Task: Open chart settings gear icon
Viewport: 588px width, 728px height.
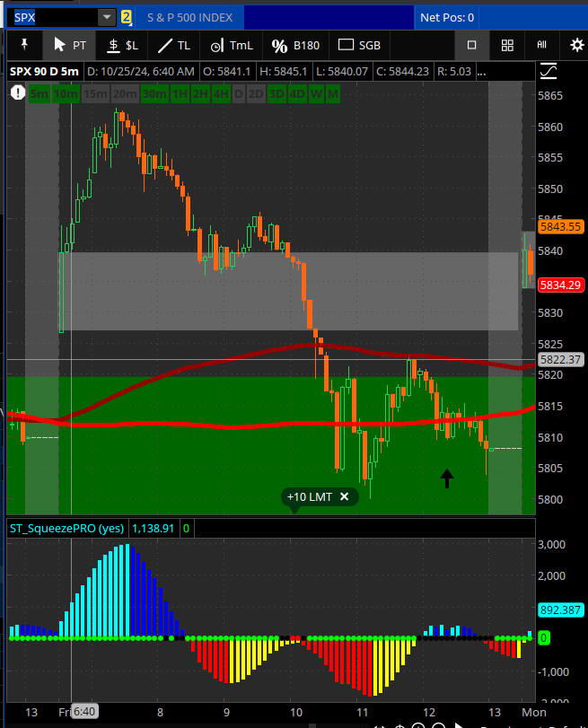Action: pyautogui.click(x=577, y=45)
